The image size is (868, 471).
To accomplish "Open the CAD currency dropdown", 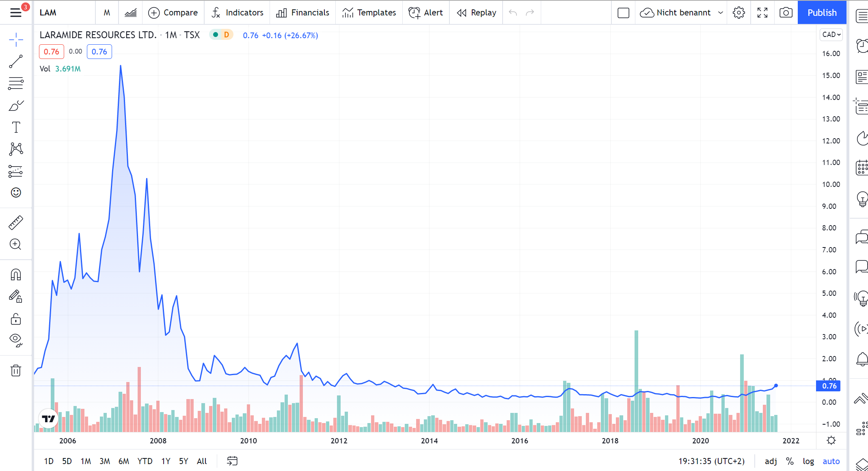I will pos(831,35).
